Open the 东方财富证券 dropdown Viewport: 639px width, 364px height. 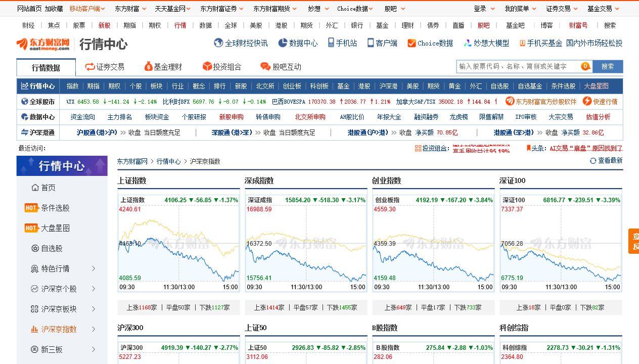pyautogui.click(x=221, y=9)
